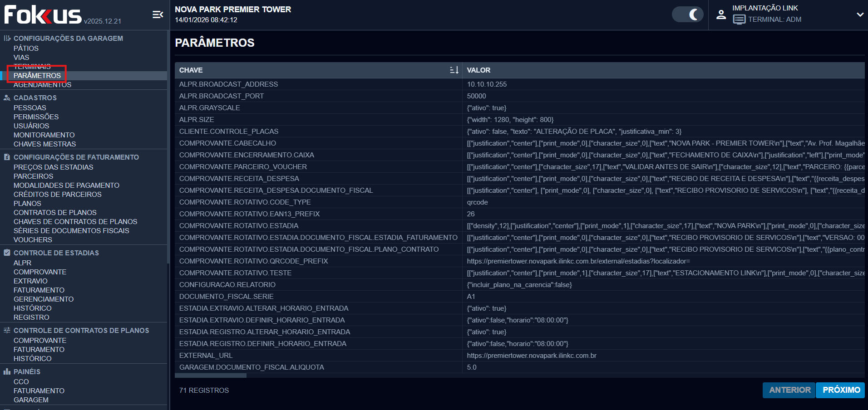Collapse the Controle de Contratos de Planos section

(x=81, y=331)
